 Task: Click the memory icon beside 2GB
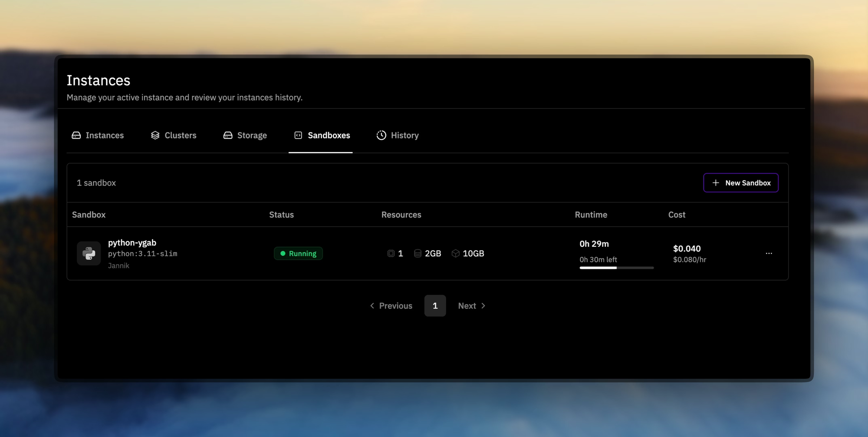point(418,253)
